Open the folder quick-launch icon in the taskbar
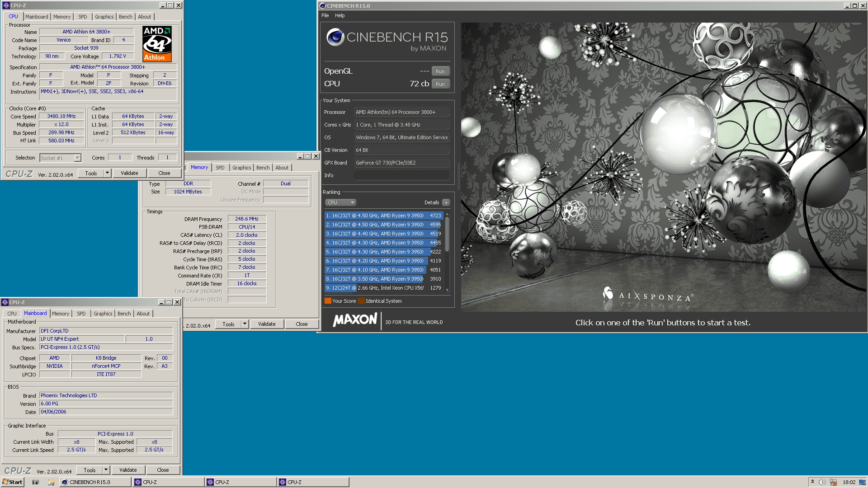Viewport: 868px width, 488px height. tap(51, 482)
